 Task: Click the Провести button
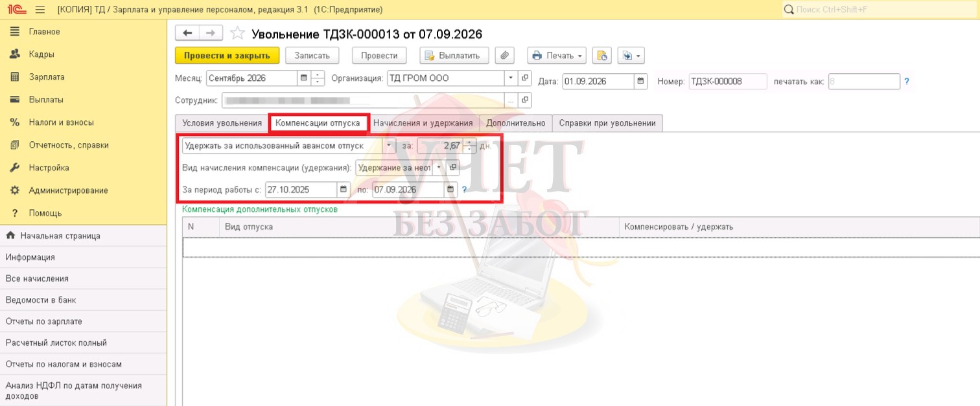379,56
